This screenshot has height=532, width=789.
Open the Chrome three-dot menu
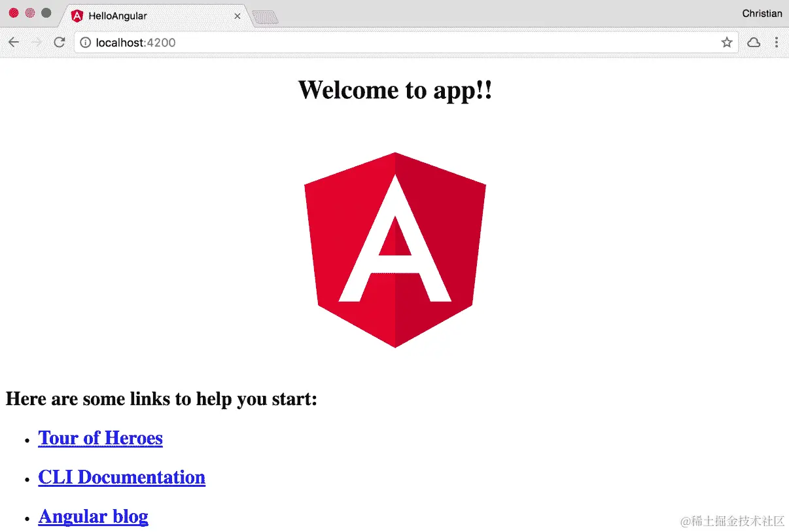click(x=777, y=43)
